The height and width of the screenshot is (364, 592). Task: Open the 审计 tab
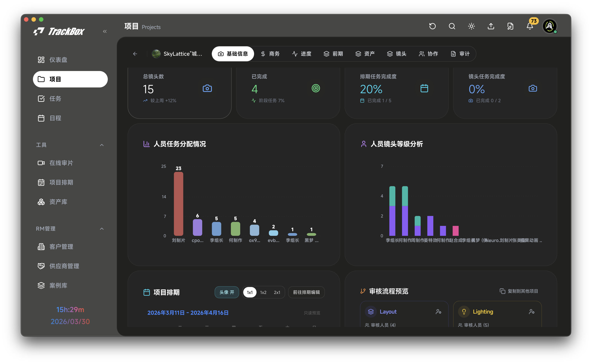(460, 54)
